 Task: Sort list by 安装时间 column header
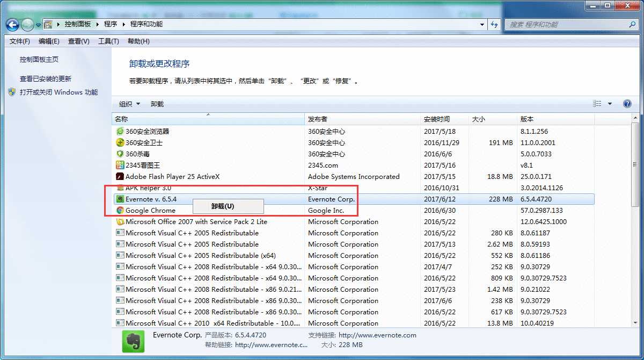[437, 119]
